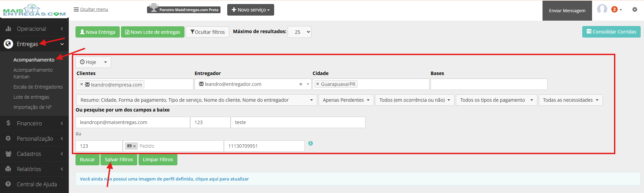This screenshot has height=193, width=644.
Task: Open Máximo de resultados dropdown showing 25
Action: [x=299, y=32]
